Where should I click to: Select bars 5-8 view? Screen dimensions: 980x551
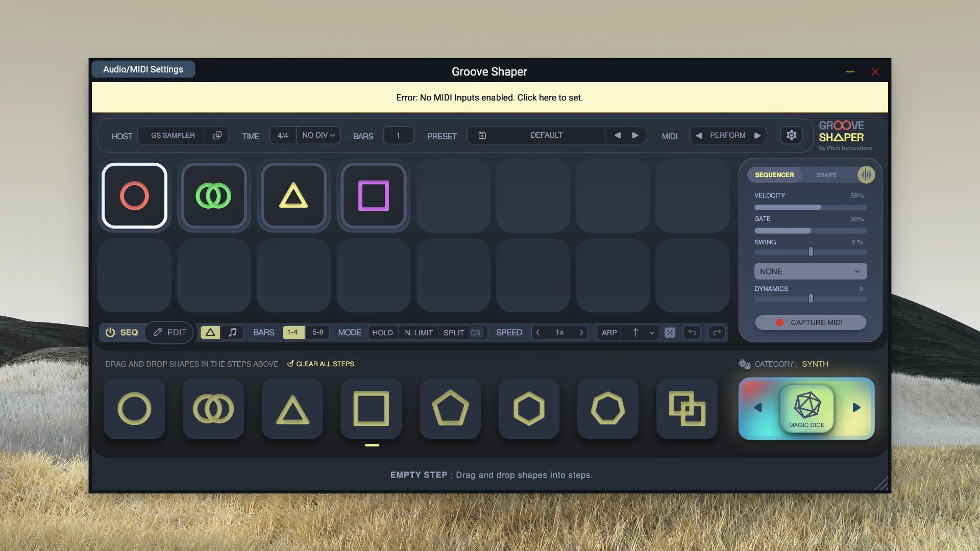(x=317, y=332)
